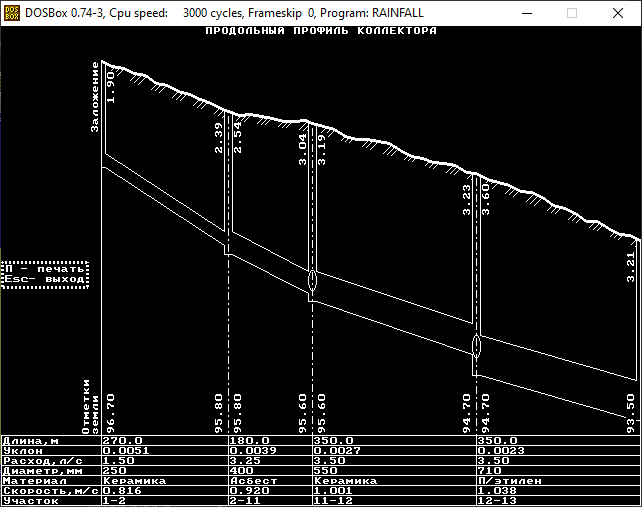Click the 'П - печать' print hint
The image size is (642, 507).
tap(45, 269)
